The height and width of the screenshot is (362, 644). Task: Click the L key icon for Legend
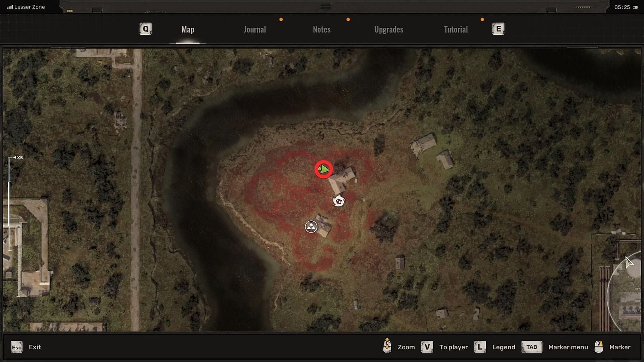[x=479, y=346]
